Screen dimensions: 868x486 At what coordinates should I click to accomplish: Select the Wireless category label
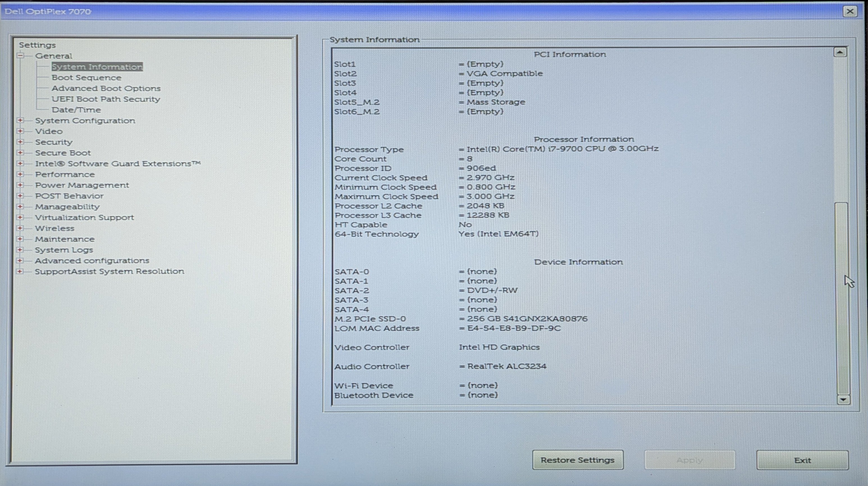54,228
